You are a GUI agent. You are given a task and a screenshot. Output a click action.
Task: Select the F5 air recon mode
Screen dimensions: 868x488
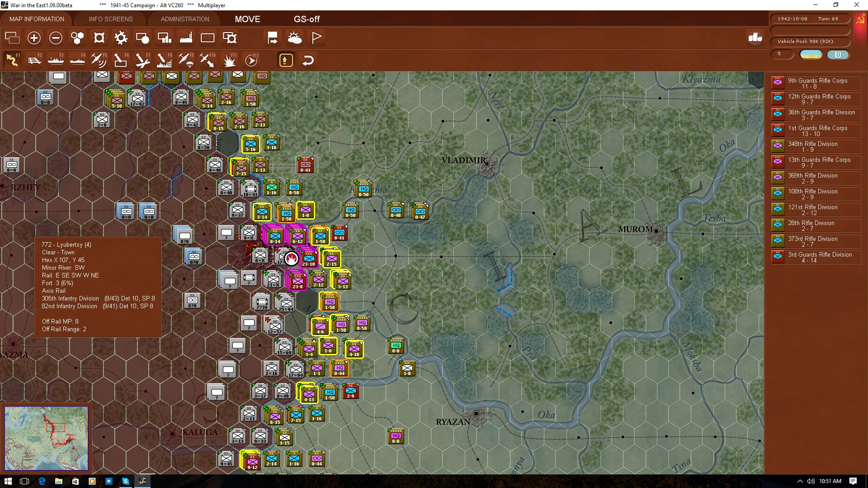(x=99, y=60)
